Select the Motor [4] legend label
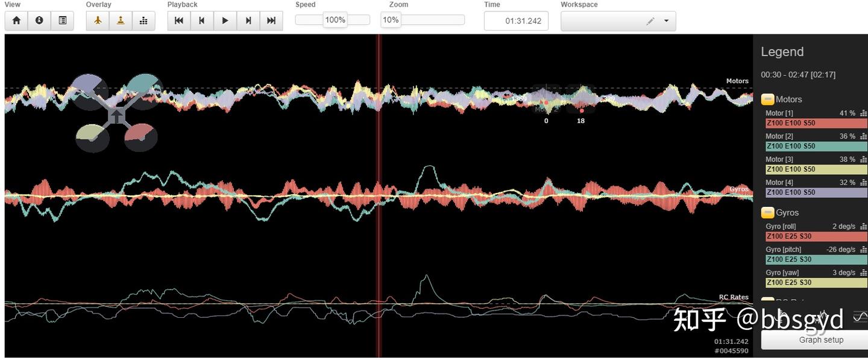Screen dimensions: 868x360 779,183
